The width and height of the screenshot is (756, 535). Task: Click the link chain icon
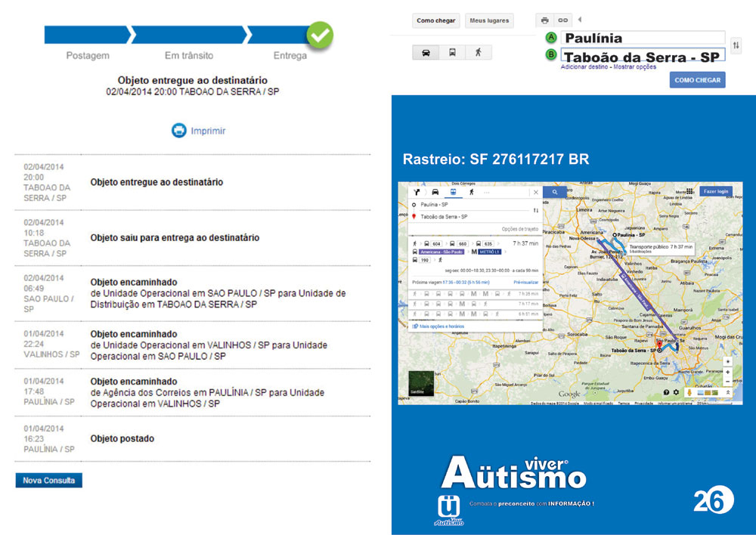562,20
